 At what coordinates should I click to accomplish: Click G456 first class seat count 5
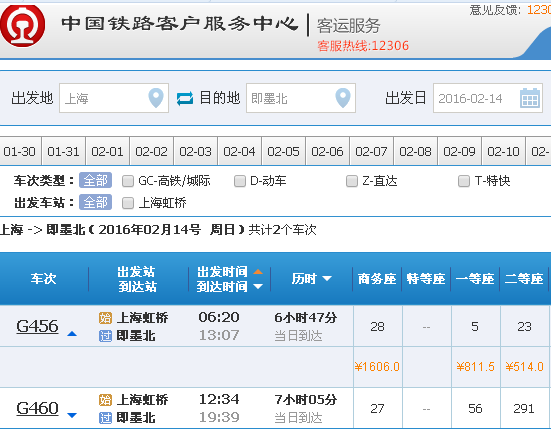point(475,327)
